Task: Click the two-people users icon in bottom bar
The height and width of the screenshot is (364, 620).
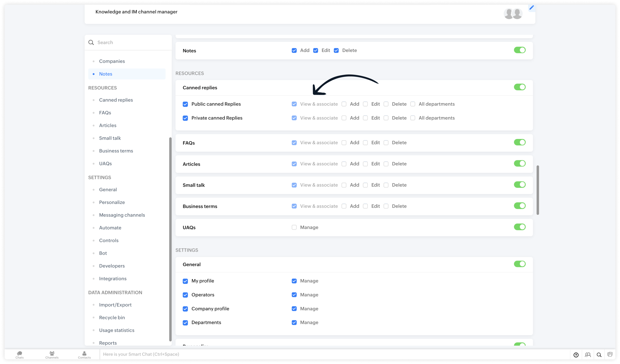Action: [588, 355]
